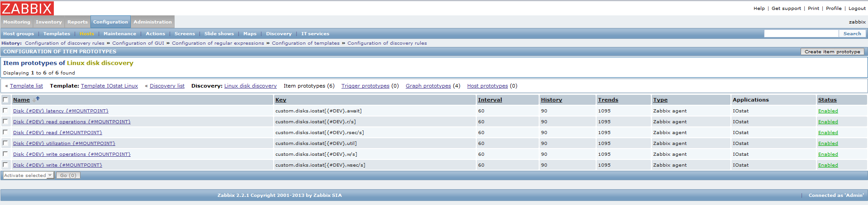Open Graph prototypes link
This screenshot has height=205, width=868.
point(428,86)
